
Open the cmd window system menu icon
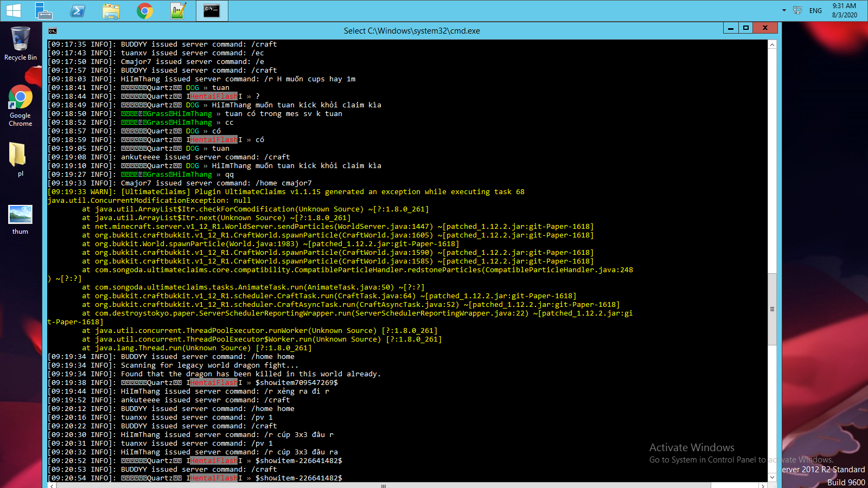pos(53,31)
